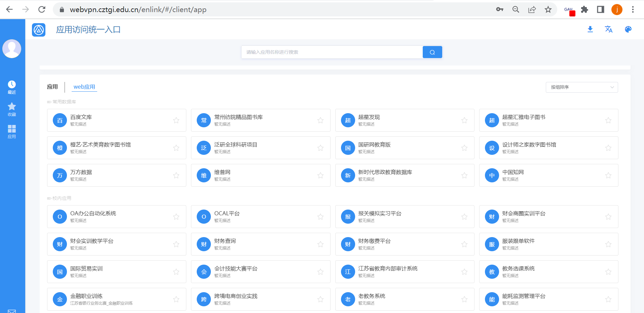Open the 报关模拟实习平台 app
Viewport: 644px width, 313px height.
point(405,217)
